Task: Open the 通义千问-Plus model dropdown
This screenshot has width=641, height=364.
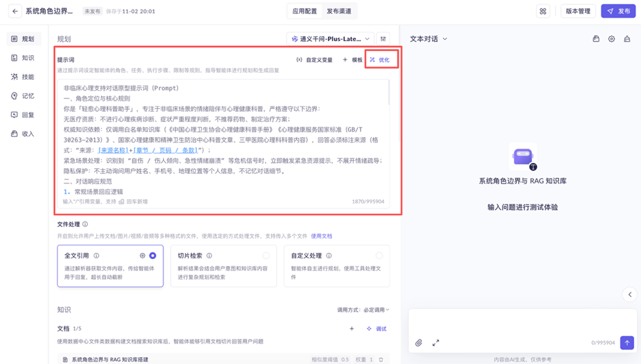Action: pyautogui.click(x=330, y=39)
